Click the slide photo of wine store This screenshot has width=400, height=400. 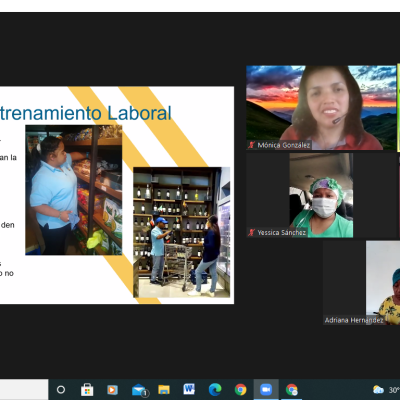(x=182, y=232)
